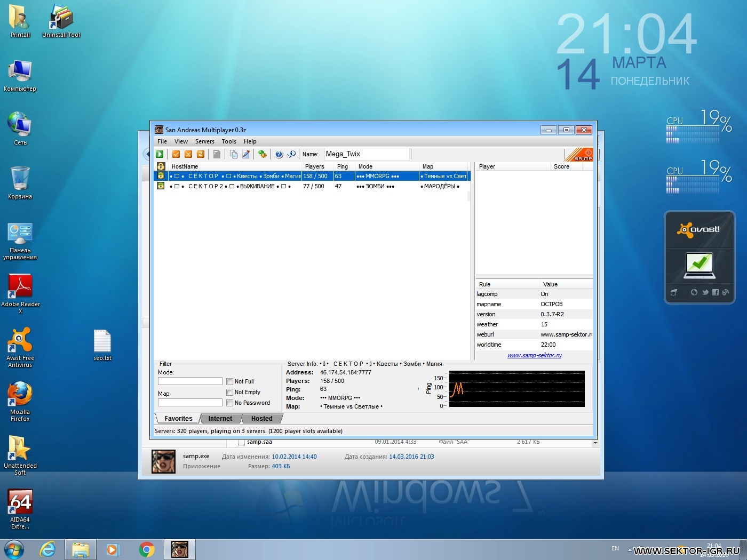Viewport: 747px width, 560px height.
Task: Switch to the Hosted tab
Action: [x=261, y=419]
